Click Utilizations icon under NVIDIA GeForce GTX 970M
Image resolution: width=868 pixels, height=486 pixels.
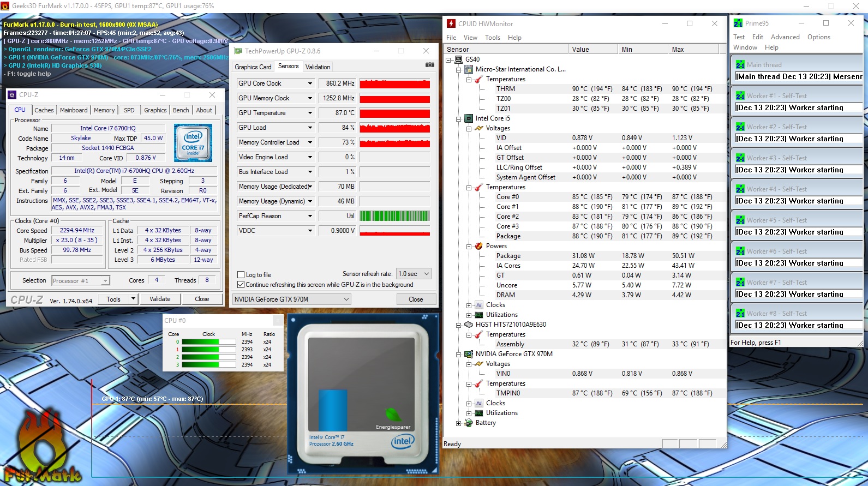[478, 413]
